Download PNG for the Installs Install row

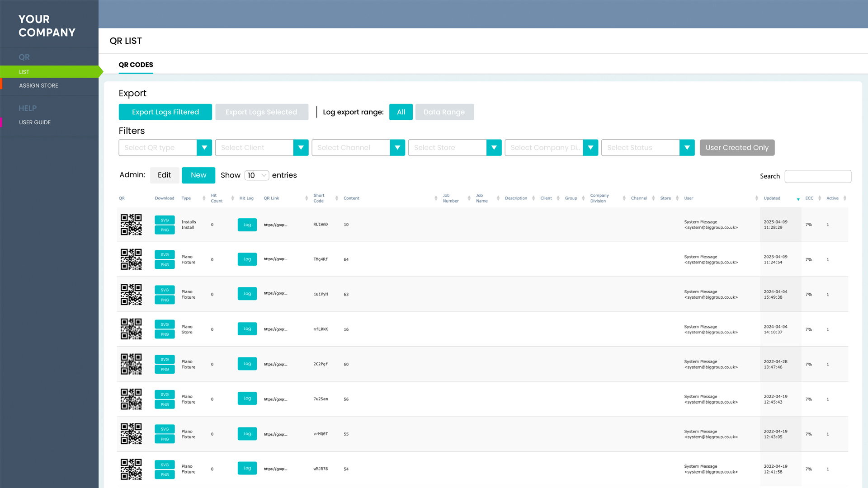[x=165, y=230]
